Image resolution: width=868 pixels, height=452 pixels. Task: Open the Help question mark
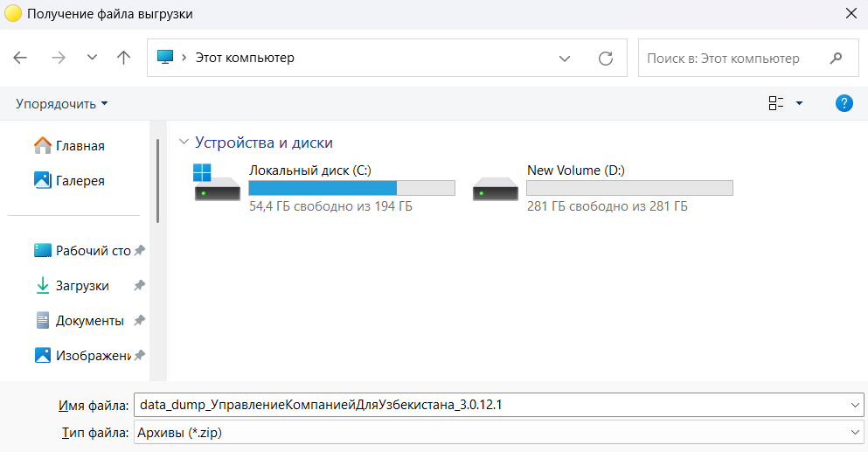[844, 104]
